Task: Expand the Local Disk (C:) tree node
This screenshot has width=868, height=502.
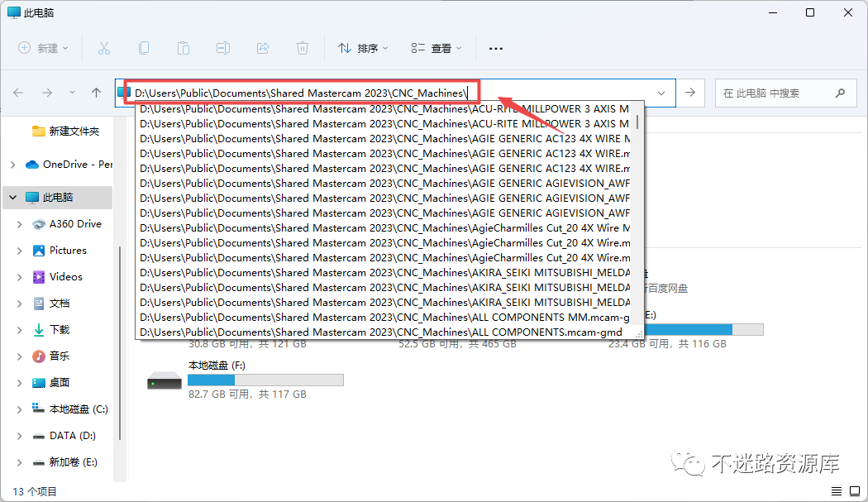Action: point(19,409)
